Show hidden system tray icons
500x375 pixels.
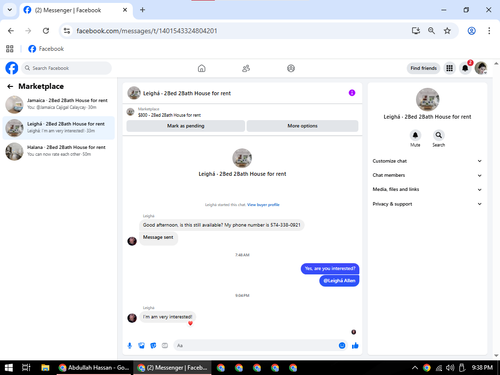tap(415, 368)
